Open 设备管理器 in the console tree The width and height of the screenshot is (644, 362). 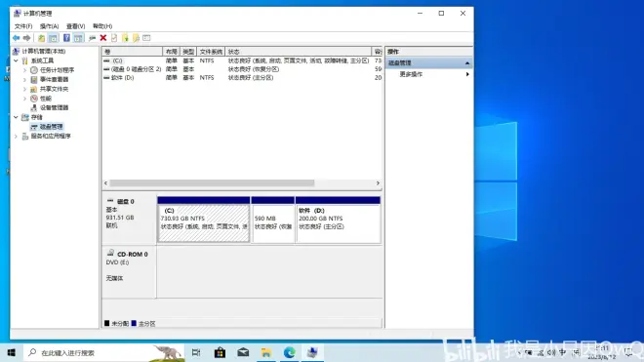(x=54, y=107)
